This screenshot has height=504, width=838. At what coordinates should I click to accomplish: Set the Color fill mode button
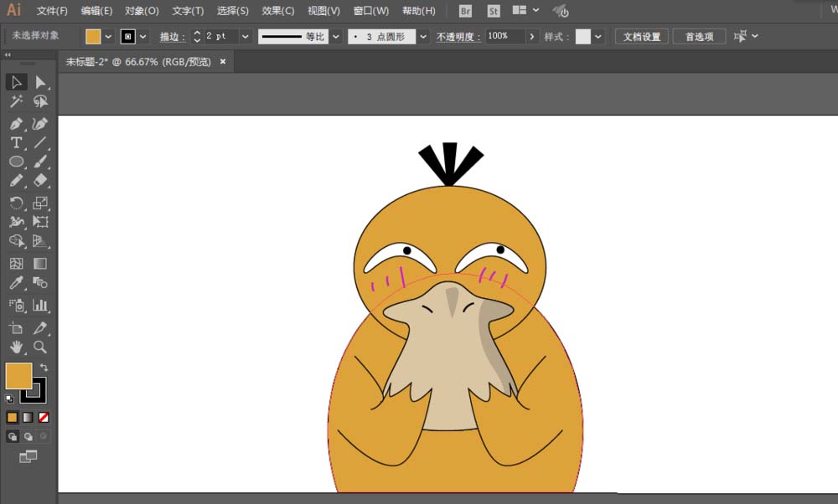13,418
